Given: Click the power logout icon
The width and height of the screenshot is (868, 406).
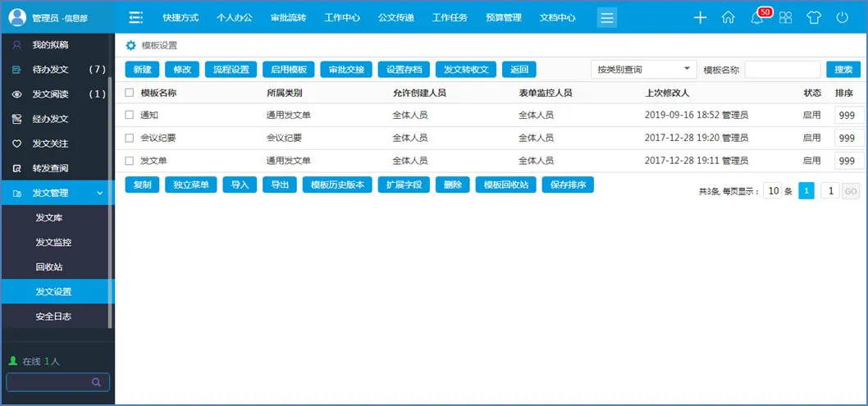Looking at the screenshot, I should click(842, 17).
